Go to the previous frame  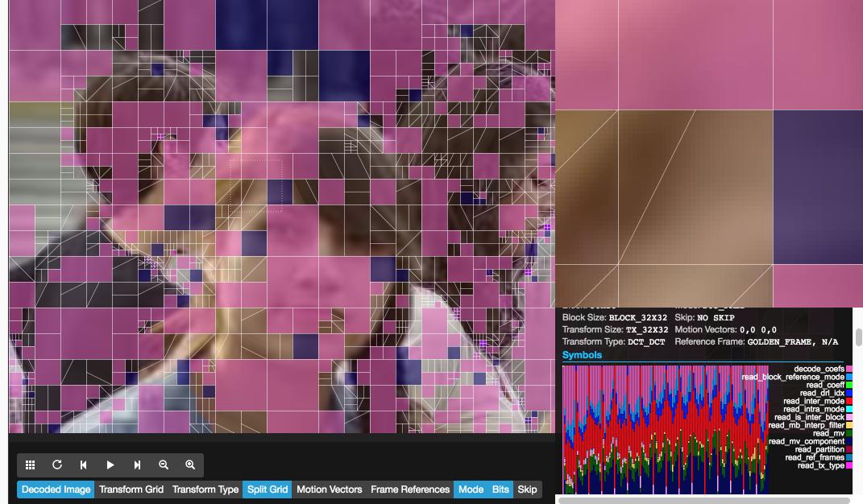point(83,465)
